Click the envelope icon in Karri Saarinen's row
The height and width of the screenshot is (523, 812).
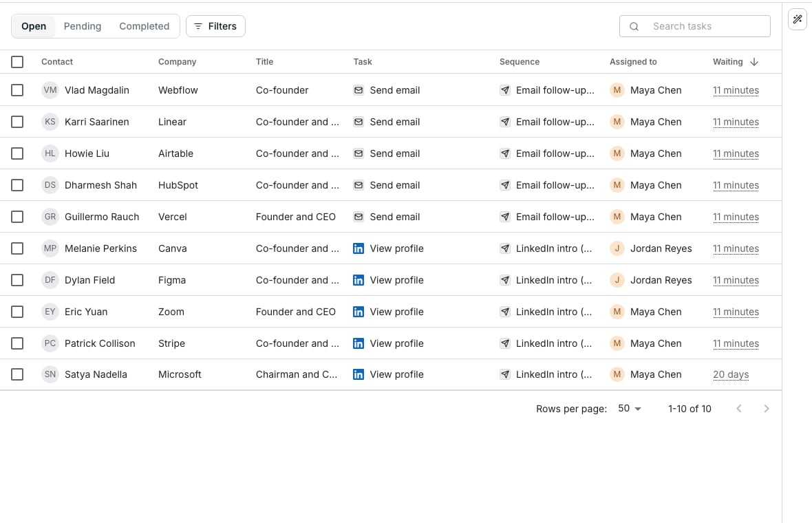pos(359,122)
